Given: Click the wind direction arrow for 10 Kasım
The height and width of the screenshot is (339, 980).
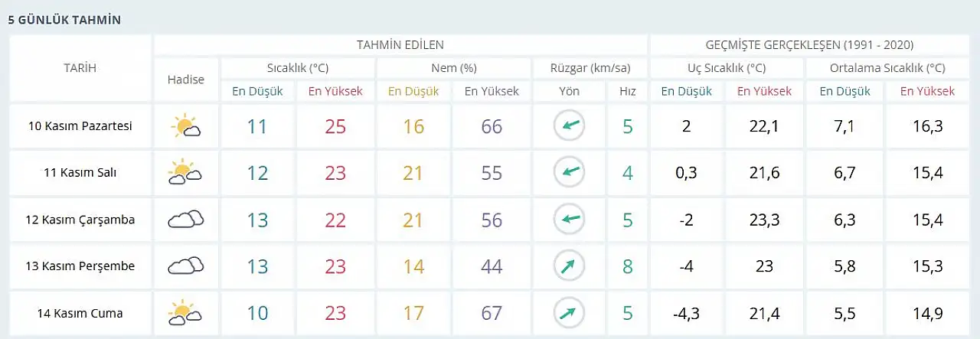Looking at the screenshot, I should coord(569,126).
